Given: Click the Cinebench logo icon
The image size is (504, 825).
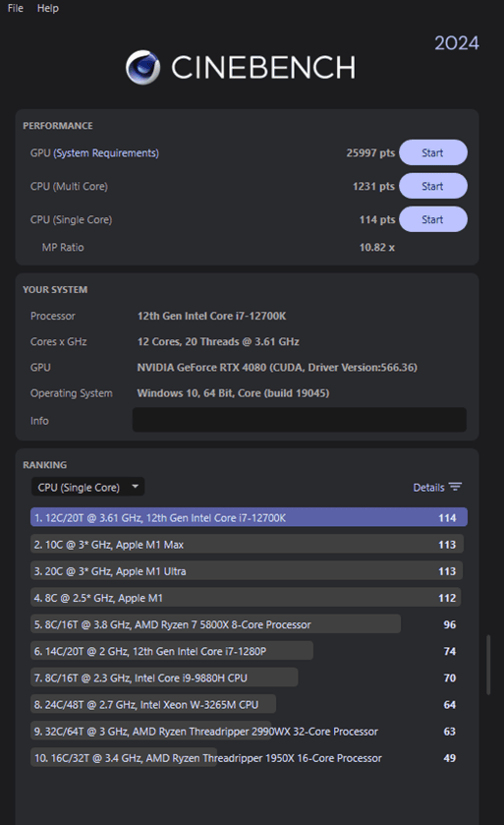Looking at the screenshot, I should point(143,67).
